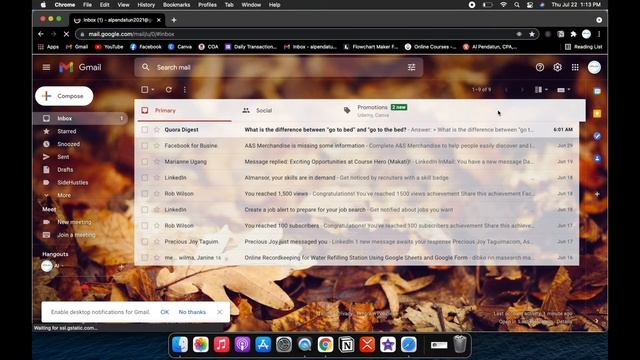Switch to the Promotions tab
Viewport: 640px width, 360px height.
387,111
